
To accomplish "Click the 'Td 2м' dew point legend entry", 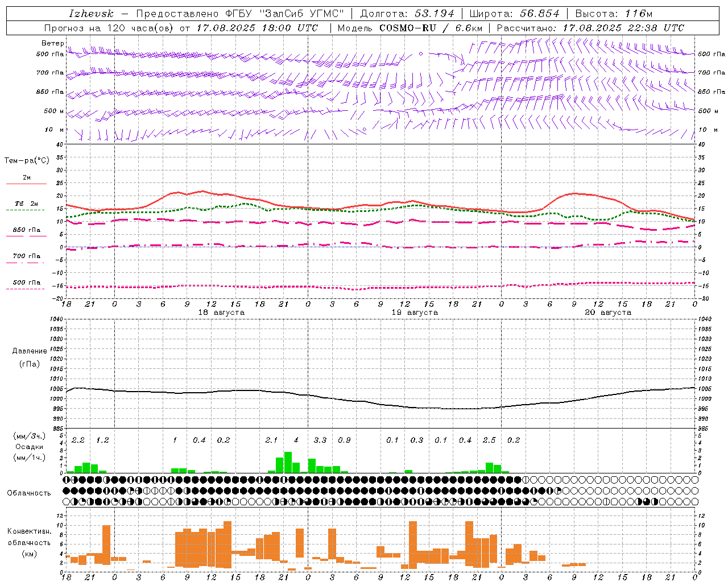I will pyautogui.click(x=26, y=203).
